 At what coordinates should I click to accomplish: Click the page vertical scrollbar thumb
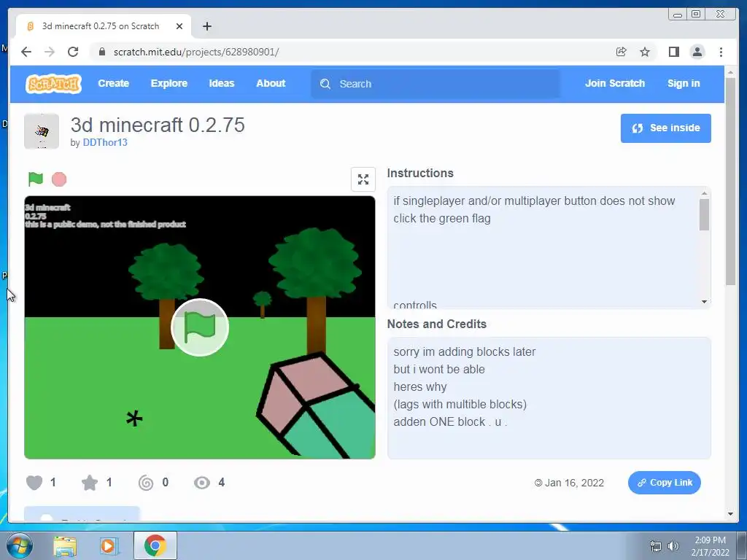[x=730, y=181]
